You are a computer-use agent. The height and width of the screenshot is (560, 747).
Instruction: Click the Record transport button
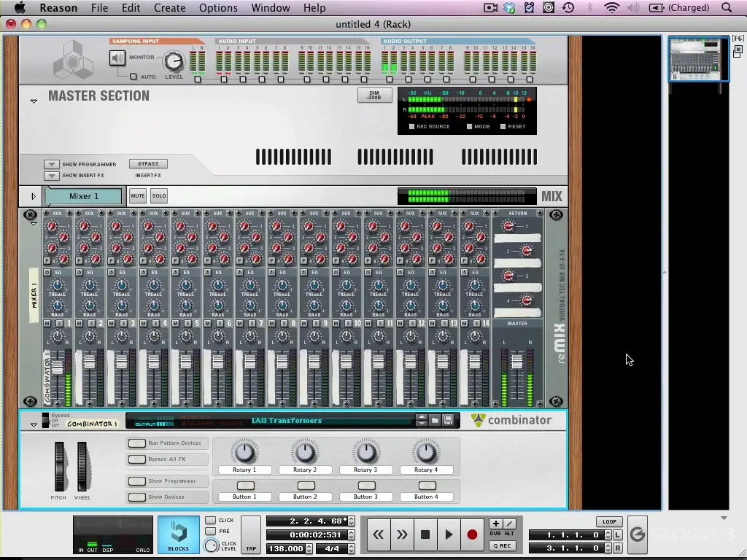point(472,534)
